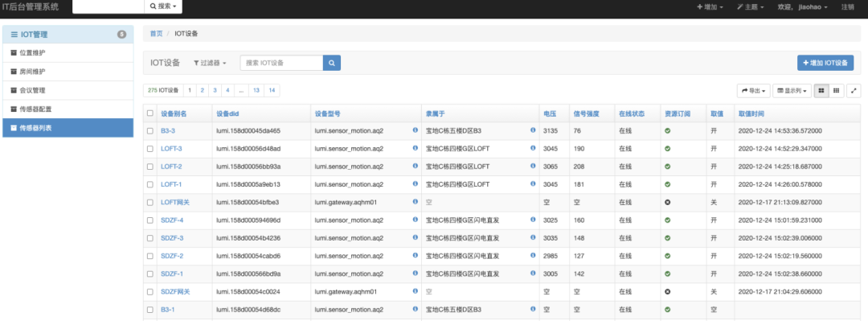
Task: Open the 主题 theme dropdown
Action: pos(751,6)
